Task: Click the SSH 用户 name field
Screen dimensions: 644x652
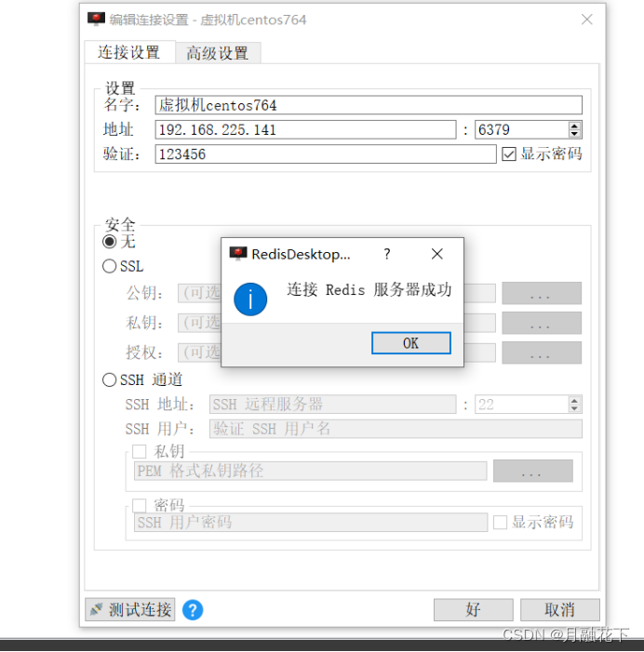Action: point(396,429)
